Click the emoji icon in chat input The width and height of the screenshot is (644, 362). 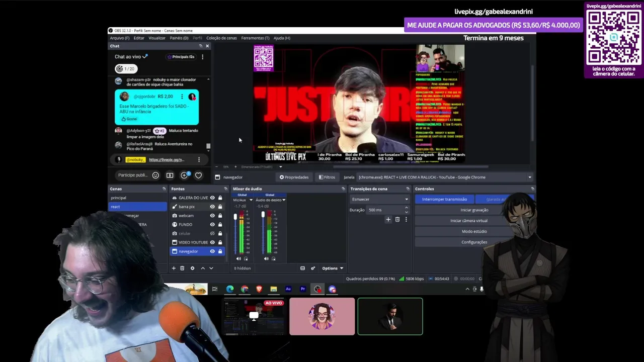pos(155,175)
